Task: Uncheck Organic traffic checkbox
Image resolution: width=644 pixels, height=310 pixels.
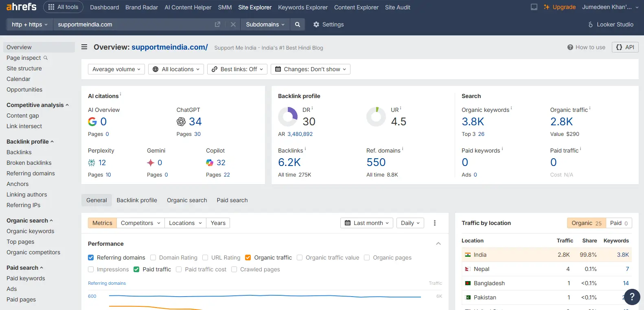Action: (248, 258)
